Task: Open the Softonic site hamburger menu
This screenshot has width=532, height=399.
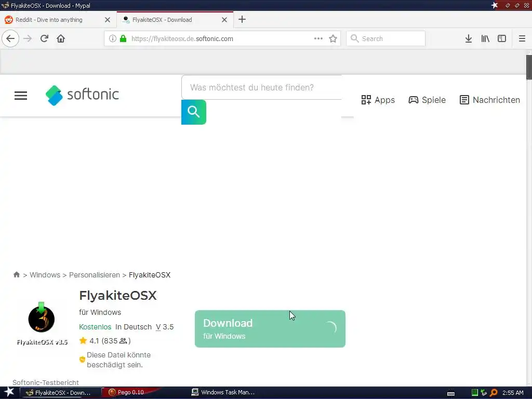Action: [21, 96]
